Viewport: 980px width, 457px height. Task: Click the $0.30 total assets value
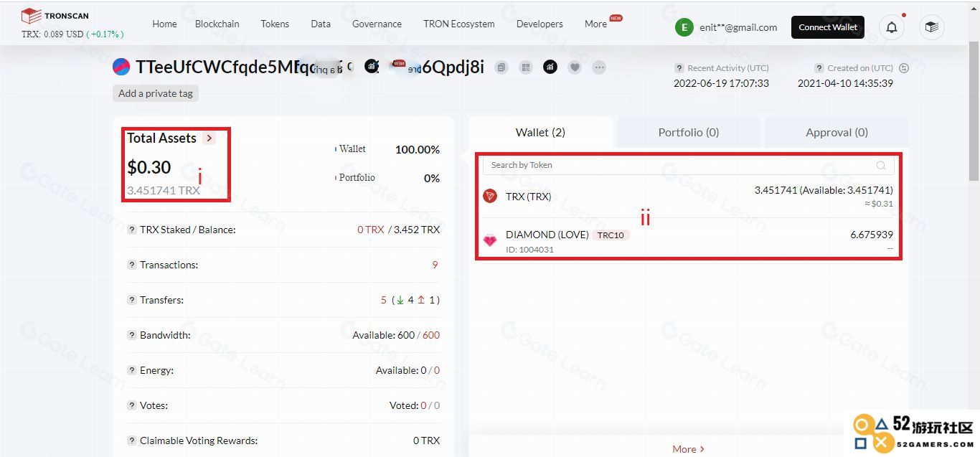coord(149,167)
